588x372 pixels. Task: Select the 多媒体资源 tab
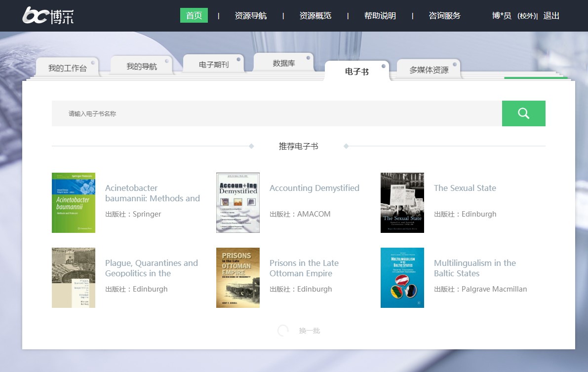click(429, 70)
